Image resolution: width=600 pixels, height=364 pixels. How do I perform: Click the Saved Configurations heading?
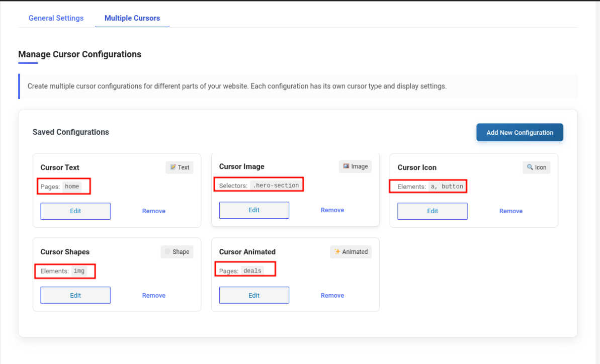click(71, 132)
